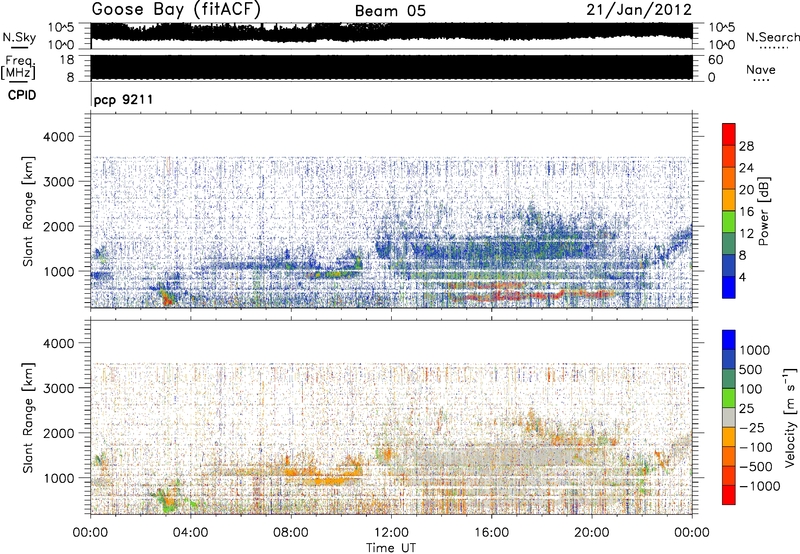Select the '2000' tick on velocity panel
The image size is (800, 554).
pos(58,433)
